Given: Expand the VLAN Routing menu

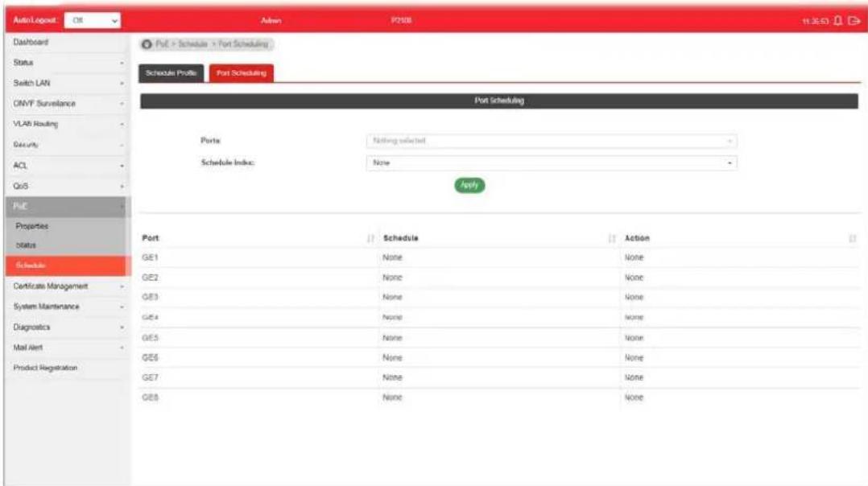Looking at the screenshot, I should tap(67, 124).
